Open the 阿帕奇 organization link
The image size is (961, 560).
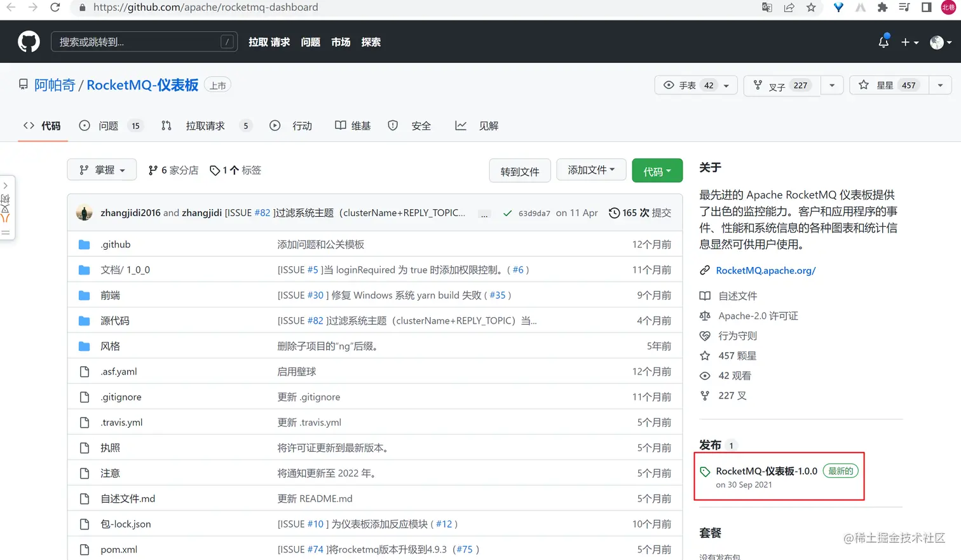[55, 85]
